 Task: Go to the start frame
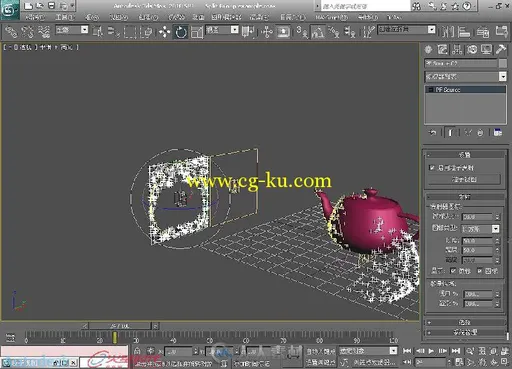pos(407,351)
